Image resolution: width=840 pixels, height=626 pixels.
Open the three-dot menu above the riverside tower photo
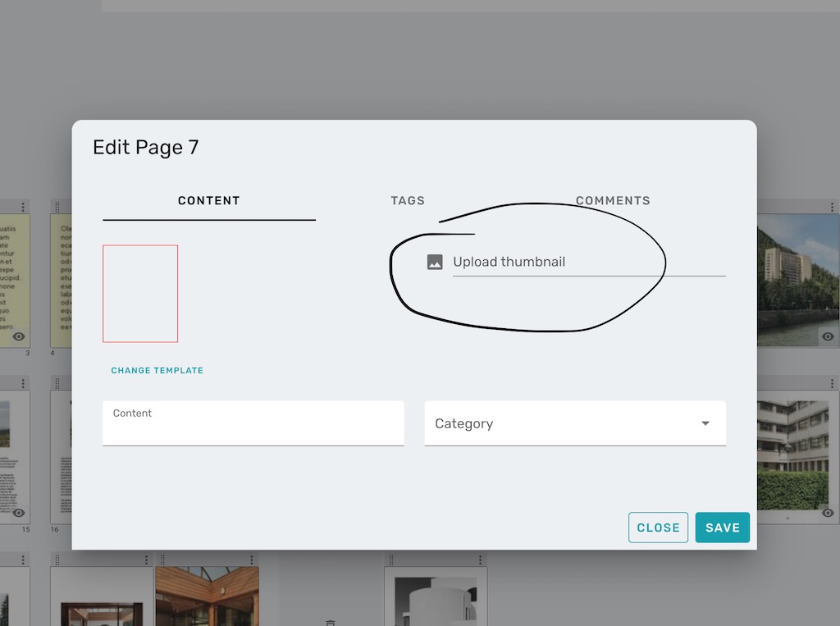pos(833,207)
